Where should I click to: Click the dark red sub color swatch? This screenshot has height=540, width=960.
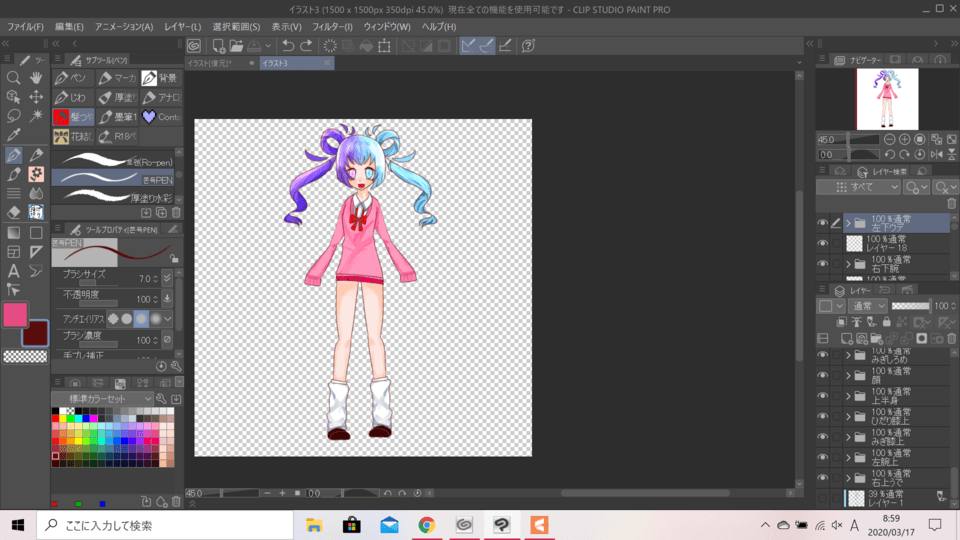35,333
